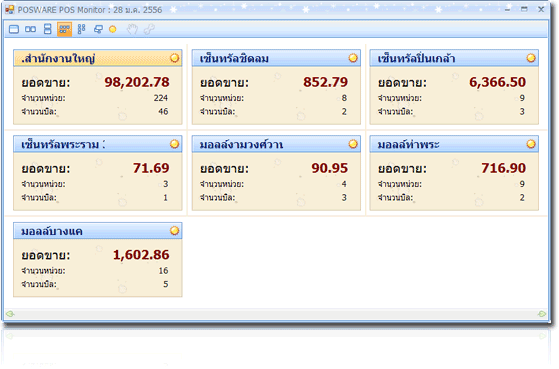Screen dimensions: 559x369
Task: Click the grayed hand toolbar icon
Action: [132, 29]
